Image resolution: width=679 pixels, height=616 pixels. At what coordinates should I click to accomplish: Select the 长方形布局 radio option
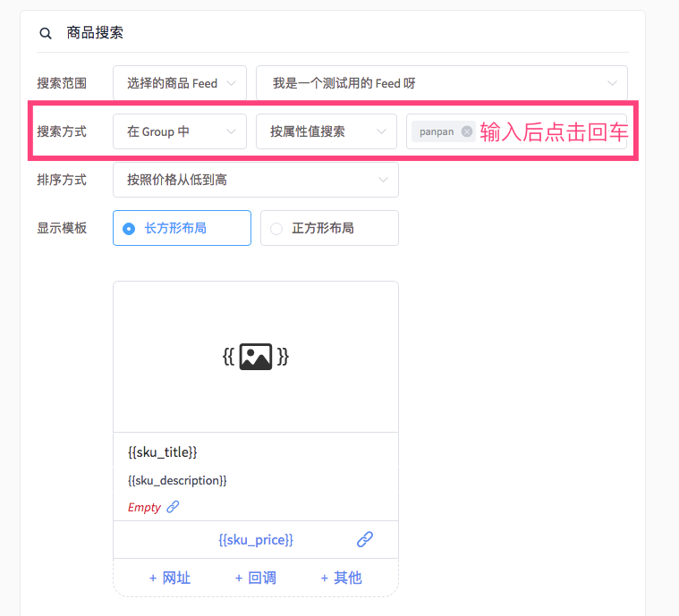click(182, 228)
